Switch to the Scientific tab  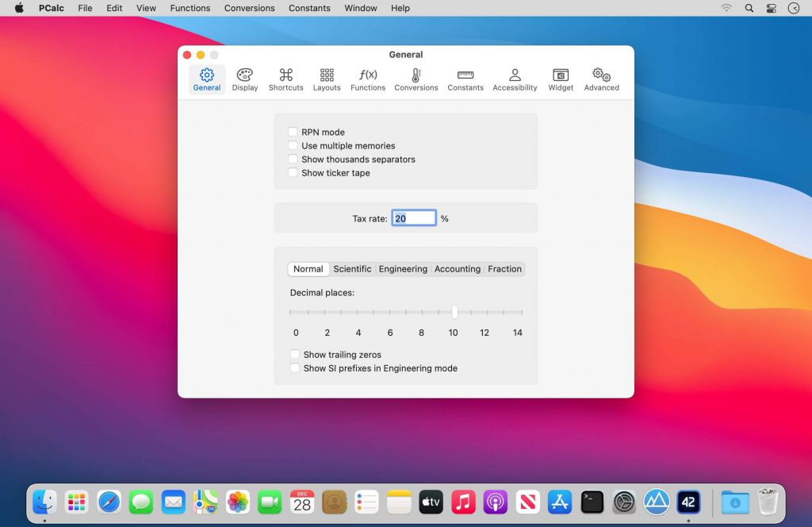[x=352, y=268]
